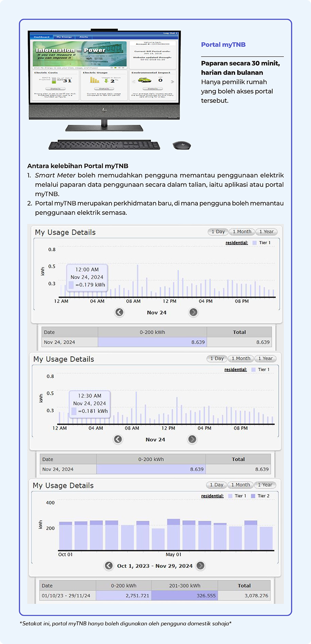Advance Environmental Impact with right chevron
This screenshot has width=311, height=644.
click(x=172, y=82)
